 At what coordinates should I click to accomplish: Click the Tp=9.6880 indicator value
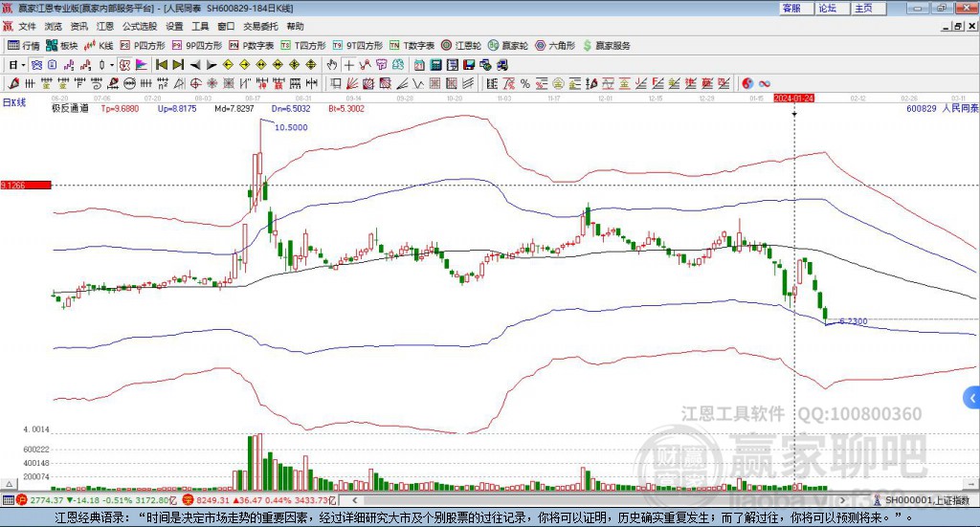120,108
